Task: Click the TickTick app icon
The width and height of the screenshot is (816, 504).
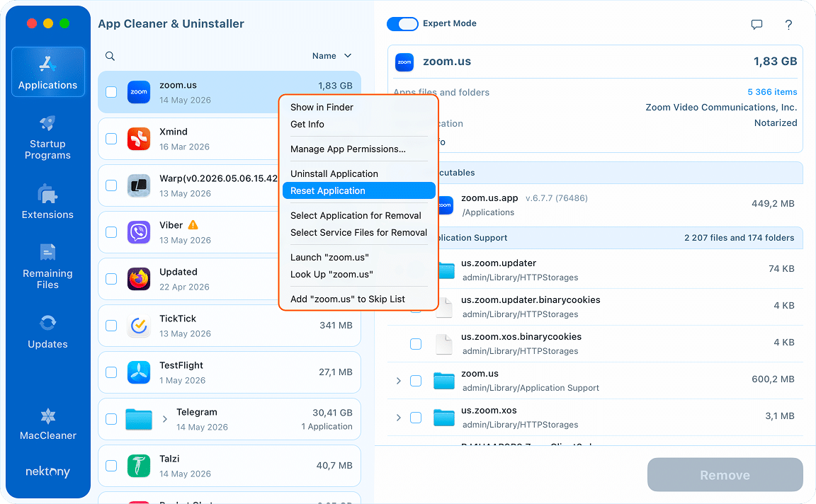Action: click(x=139, y=326)
